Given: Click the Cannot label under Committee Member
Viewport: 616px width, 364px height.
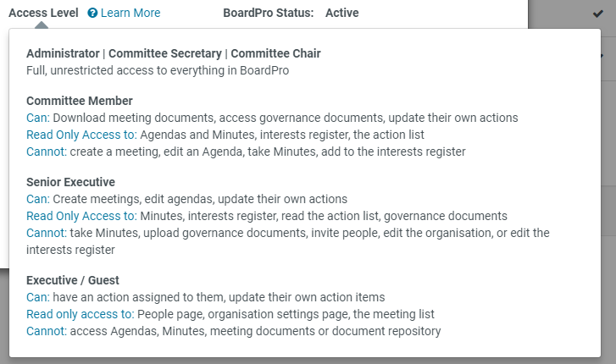Looking at the screenshot, I should coord(46,152).
